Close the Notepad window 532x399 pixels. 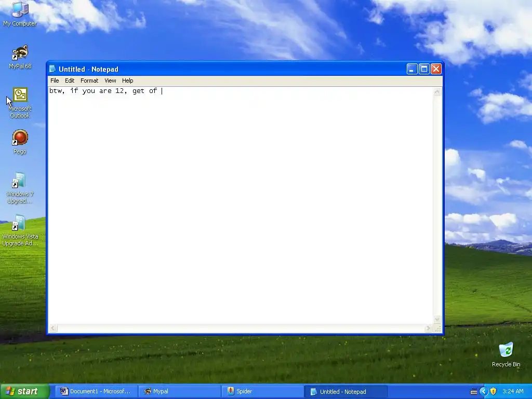pyautogui.click(x=436, y=69)
